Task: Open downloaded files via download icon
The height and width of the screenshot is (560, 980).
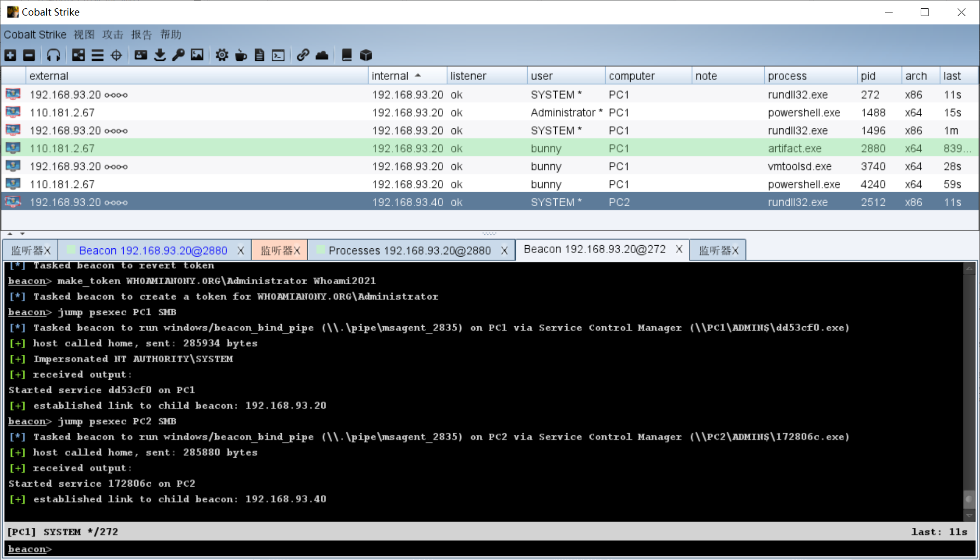Action: click(160, 55)
